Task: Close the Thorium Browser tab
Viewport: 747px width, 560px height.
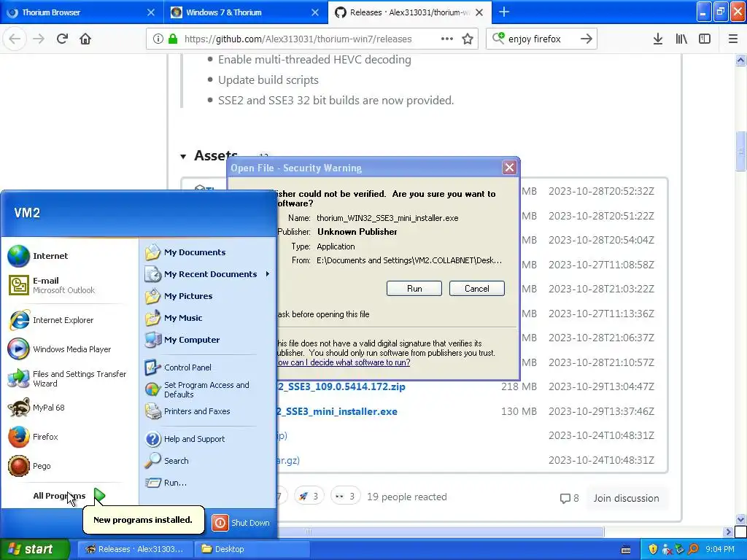Action: (x=151, y=12)
